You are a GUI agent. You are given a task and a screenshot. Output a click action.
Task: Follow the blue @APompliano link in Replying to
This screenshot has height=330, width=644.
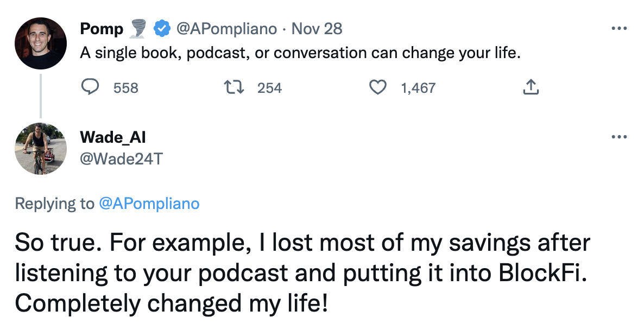click(149, 204)
